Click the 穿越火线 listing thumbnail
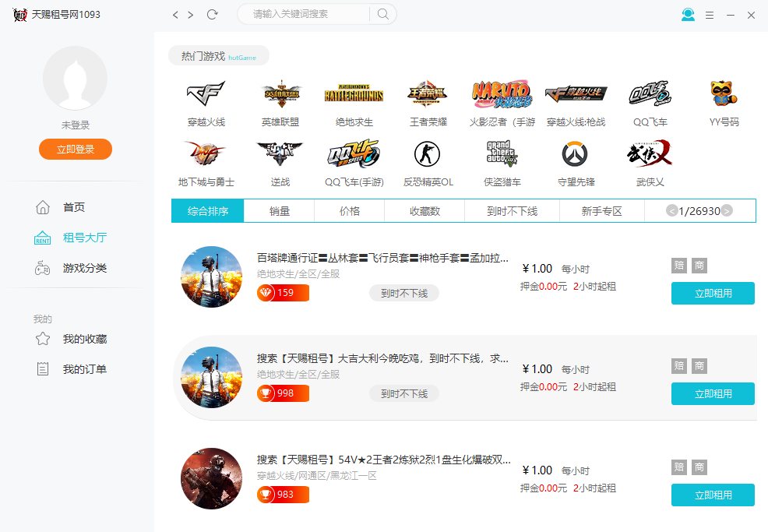This screenshot has height=532, width=768. 212,478
